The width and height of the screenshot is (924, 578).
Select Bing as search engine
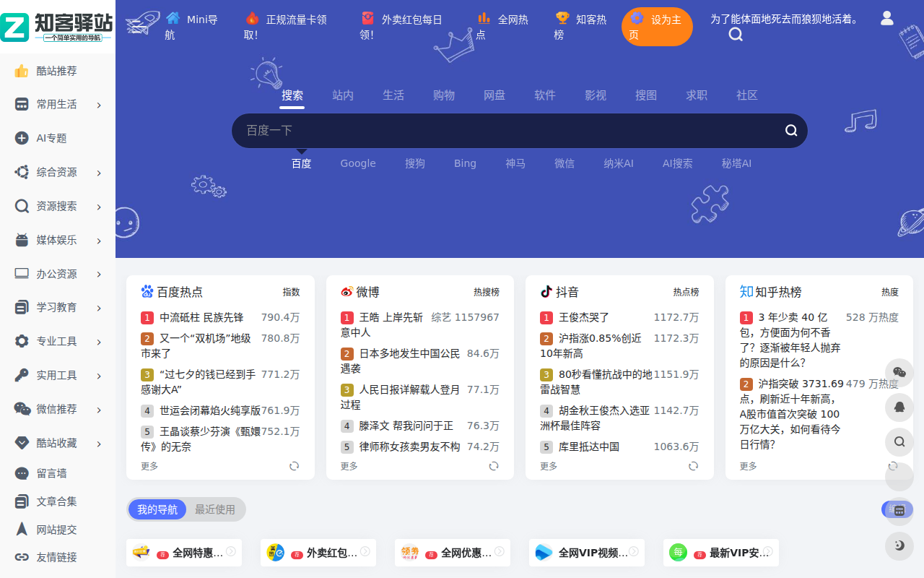coord(465,163)
